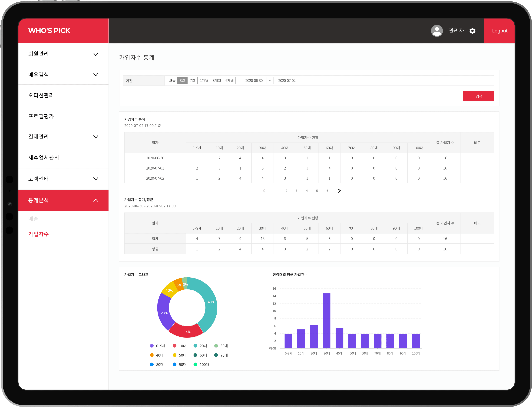This screenshot has height=407, width=532.
Task: Toggle the 0~9세 legend dot
Action: pos(152,346)
